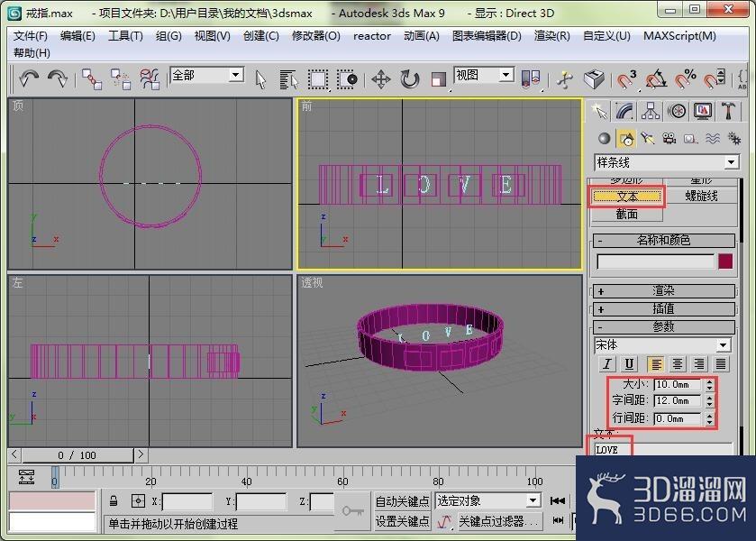Screen dimensions: 756x541
Task: Collapse the 名称和颜色 rollout
Action: 663,240
